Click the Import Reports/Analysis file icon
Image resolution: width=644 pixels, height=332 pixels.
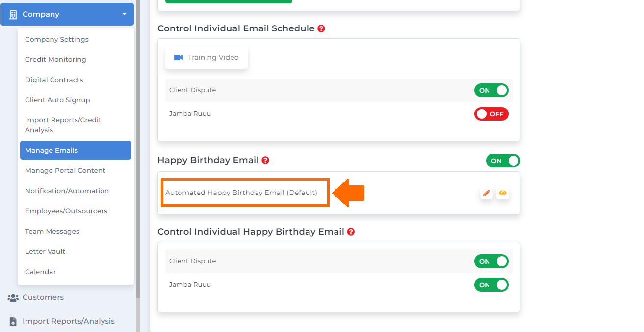tap(13, 321)
